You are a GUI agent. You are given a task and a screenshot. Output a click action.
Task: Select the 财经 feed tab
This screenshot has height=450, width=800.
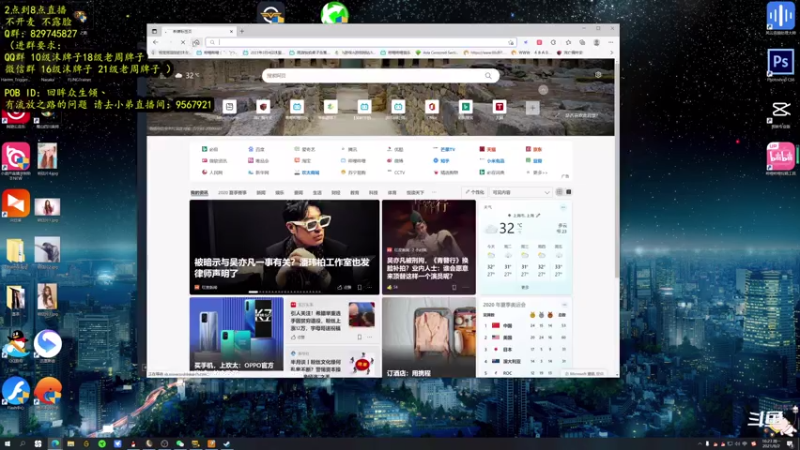pyautogui.click(x=336, y=193)
